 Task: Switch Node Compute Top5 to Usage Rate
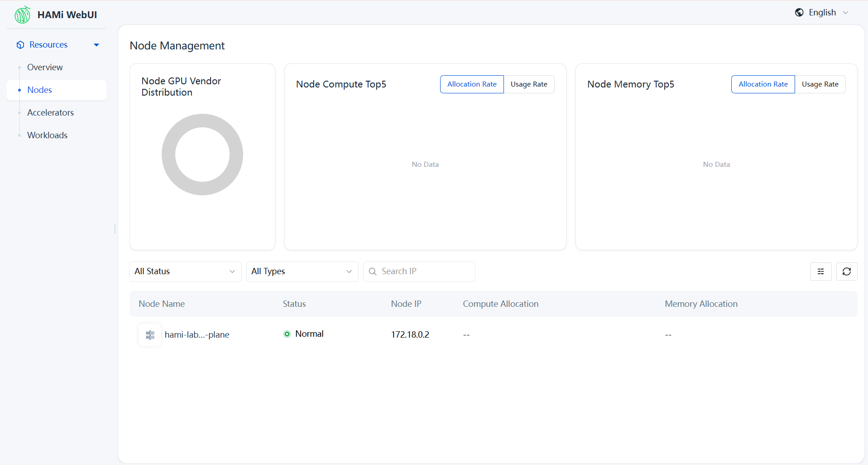pyautogui.click(x=529, y=84)
